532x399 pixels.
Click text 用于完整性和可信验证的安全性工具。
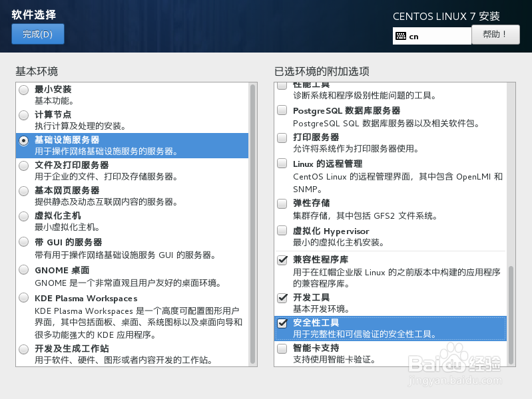coord(365,334)
